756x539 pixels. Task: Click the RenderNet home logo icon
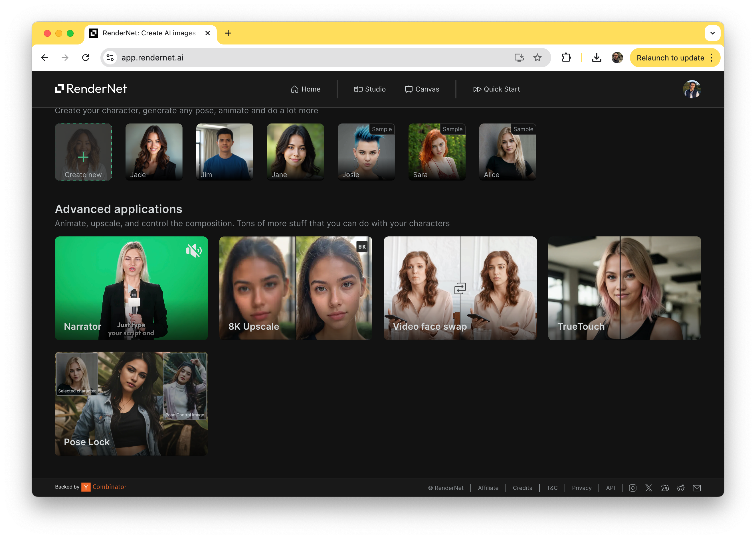tap(61, 89)
